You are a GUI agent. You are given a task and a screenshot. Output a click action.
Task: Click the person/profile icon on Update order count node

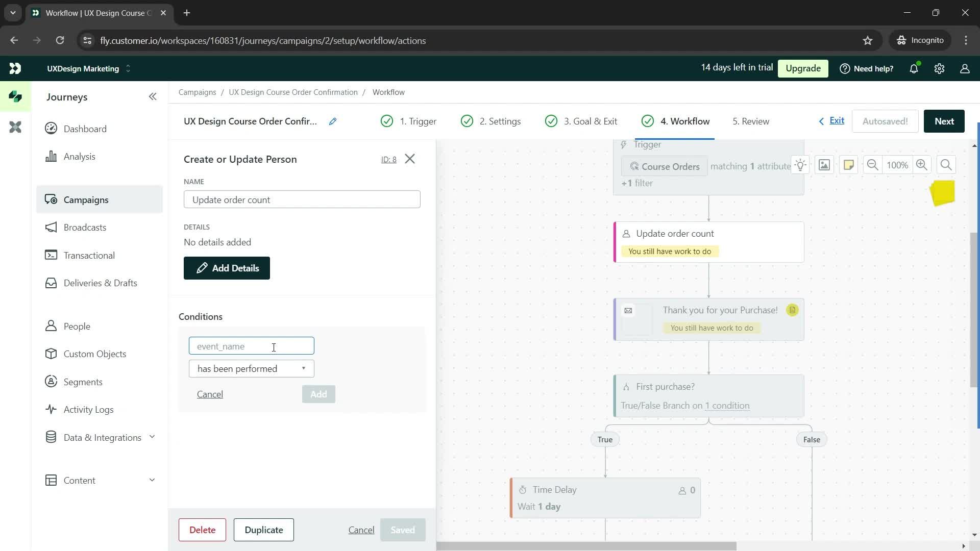click(627, 234)
